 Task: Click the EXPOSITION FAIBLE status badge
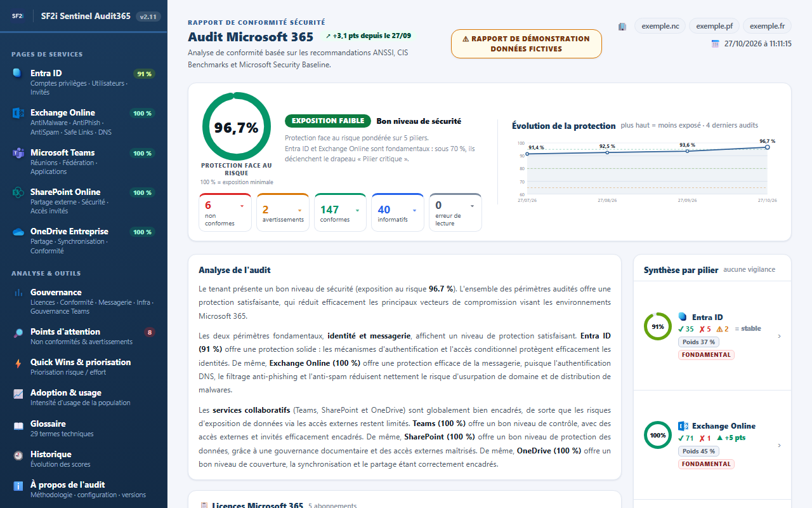click(x=328, y=121)
